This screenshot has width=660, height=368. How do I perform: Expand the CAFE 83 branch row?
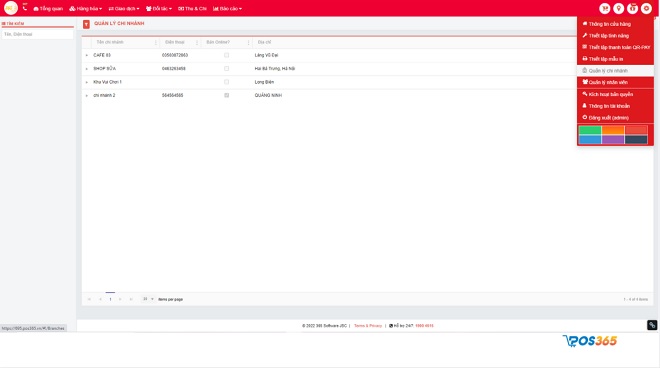click(87, 55)
